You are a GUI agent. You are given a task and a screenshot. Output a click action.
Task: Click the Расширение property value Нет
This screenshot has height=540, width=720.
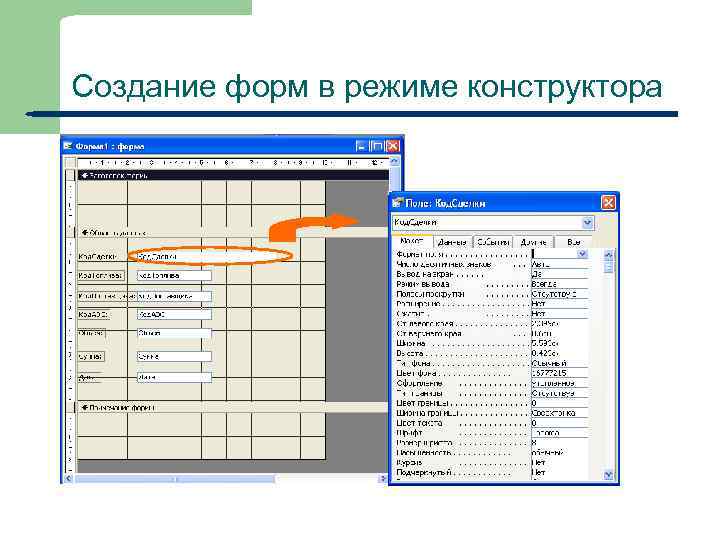tap(560, 304)
